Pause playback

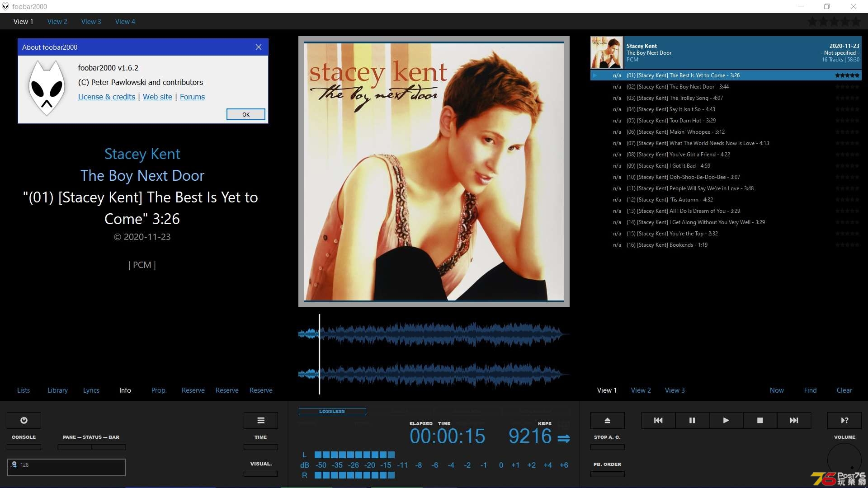[x=692, y=420]
